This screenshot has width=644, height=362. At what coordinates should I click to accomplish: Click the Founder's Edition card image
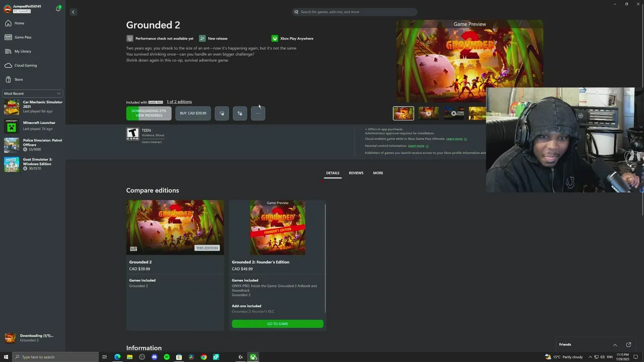(x=278, y=227)
